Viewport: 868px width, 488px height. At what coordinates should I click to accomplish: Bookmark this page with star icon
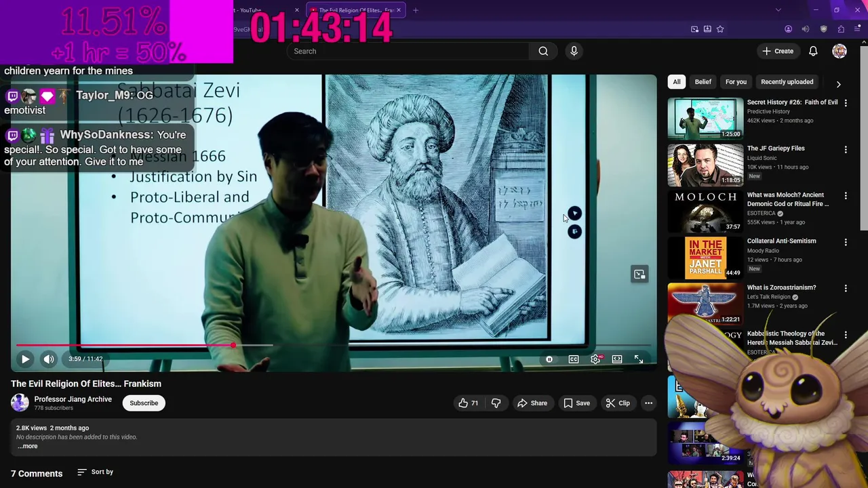pyautogui.click(x=720, y=29)
